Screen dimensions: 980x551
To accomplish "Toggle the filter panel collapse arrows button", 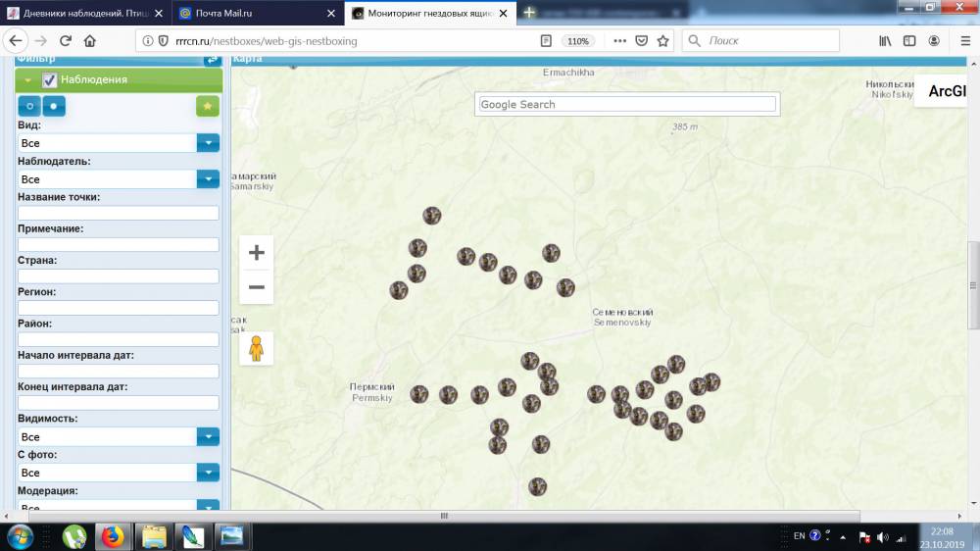I will 212,60.
